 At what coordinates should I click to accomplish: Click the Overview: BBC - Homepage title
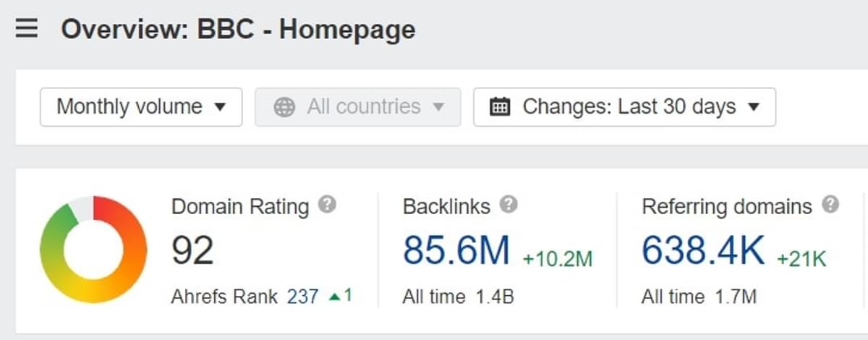pos(238,30)
